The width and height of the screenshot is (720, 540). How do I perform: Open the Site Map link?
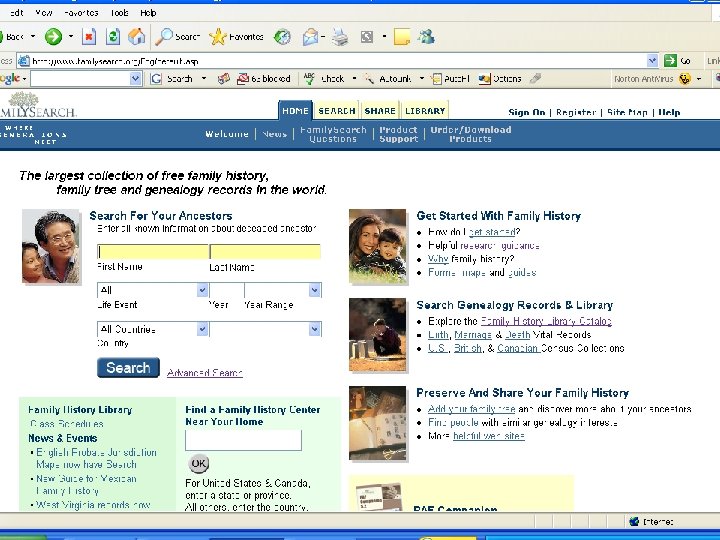click(627, 112)
